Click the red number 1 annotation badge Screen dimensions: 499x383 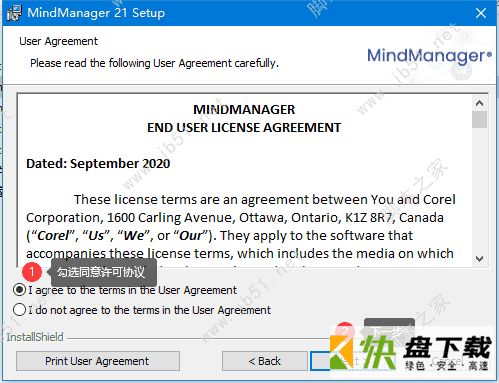[32, 272]
